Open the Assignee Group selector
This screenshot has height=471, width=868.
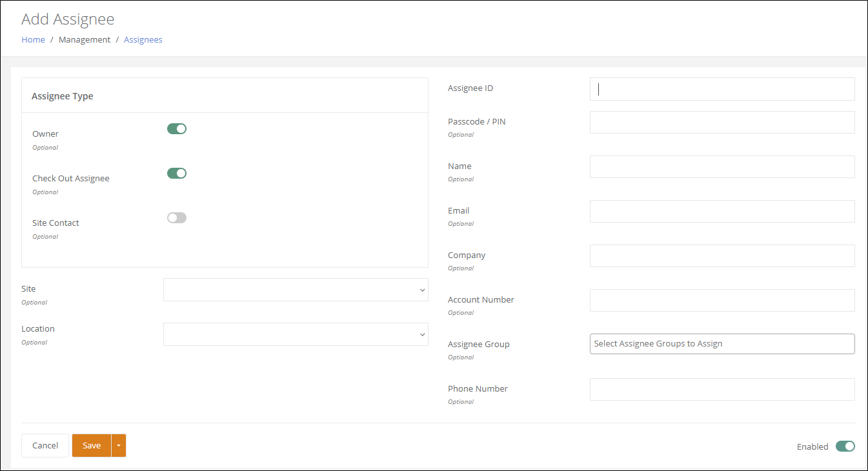tap(722, 344)
